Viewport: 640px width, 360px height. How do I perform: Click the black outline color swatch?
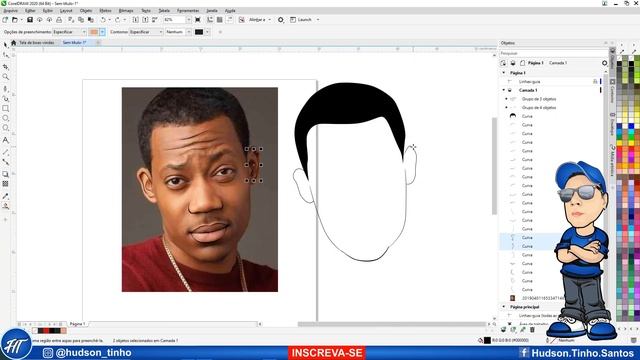[199, 32]
